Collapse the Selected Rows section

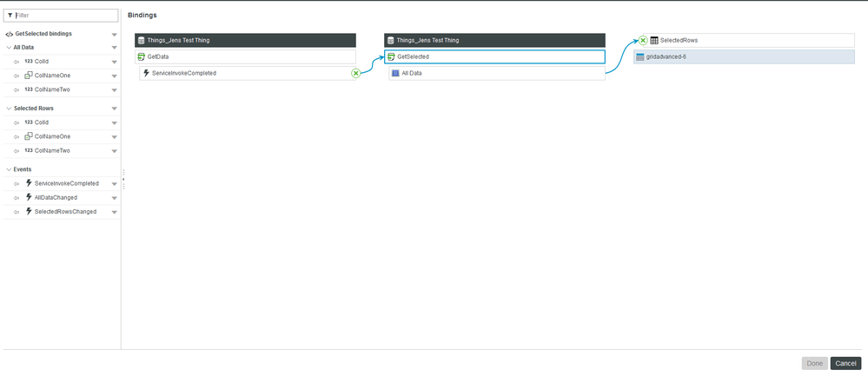click(x=9, y=109)
